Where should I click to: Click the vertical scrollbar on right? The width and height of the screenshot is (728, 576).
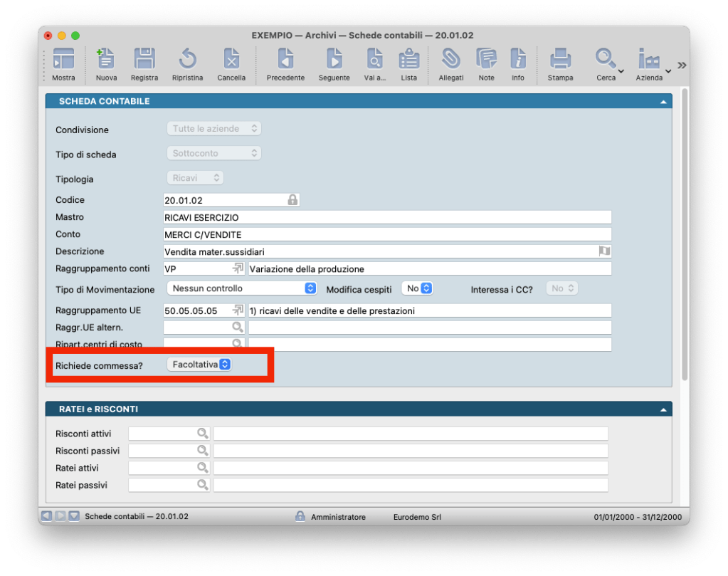tap(684, 235)
